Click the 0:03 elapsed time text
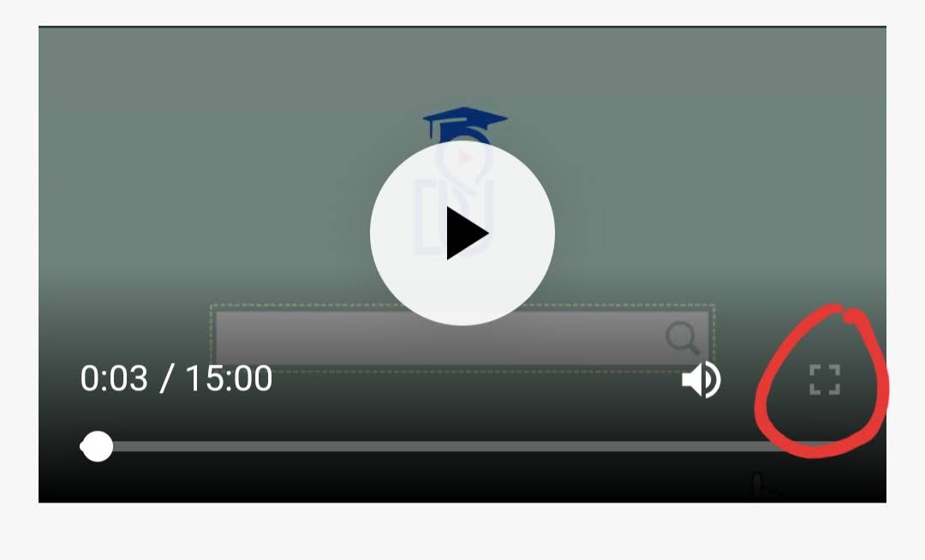 (114, 378)
